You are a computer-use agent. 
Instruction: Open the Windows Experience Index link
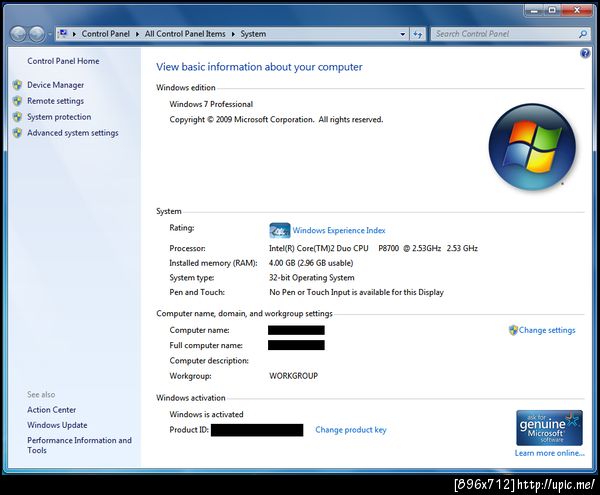coord(339,230)
